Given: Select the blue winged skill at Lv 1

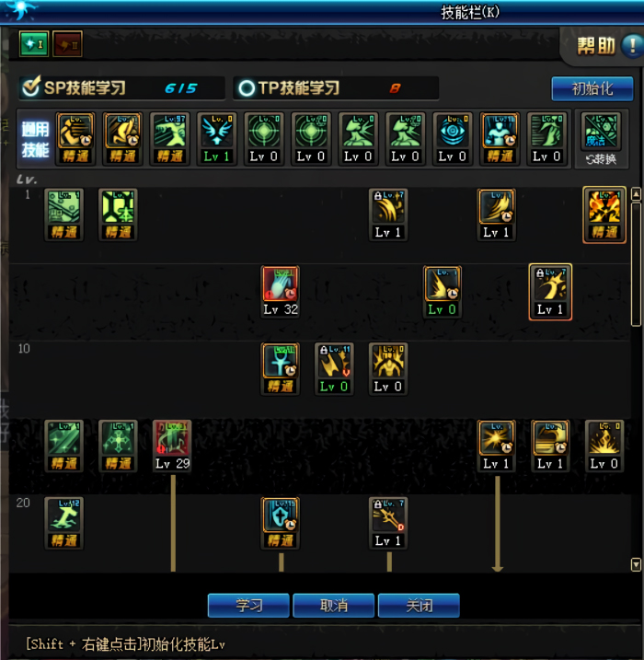Looking at the screenshot, I should coord(216,139).
